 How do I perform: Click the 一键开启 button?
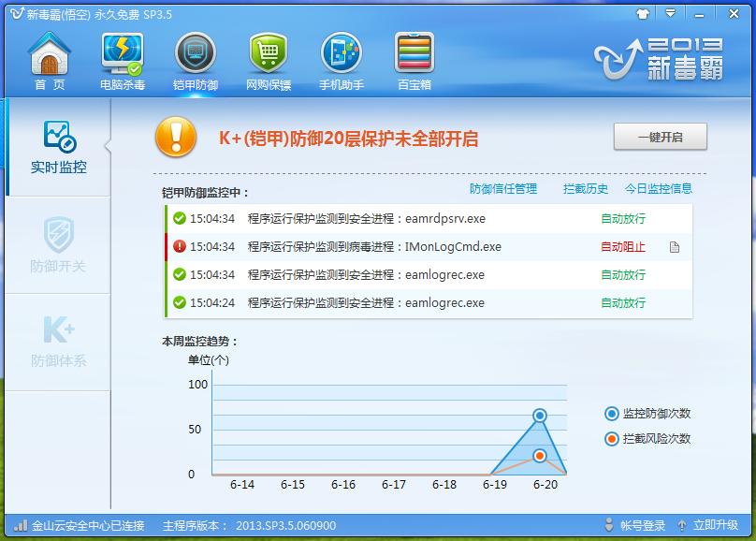click(x=660, y=137)
